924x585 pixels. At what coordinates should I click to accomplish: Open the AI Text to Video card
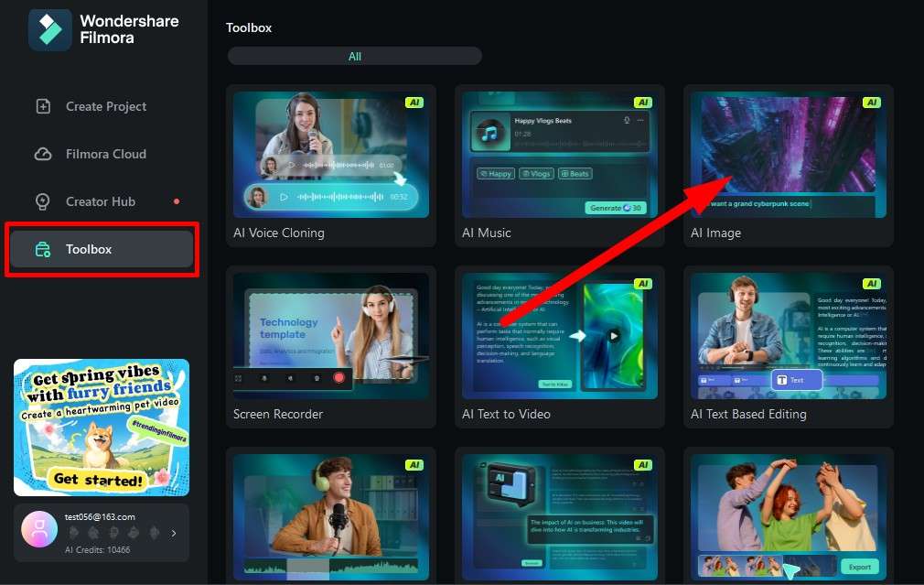click(560, 347)
